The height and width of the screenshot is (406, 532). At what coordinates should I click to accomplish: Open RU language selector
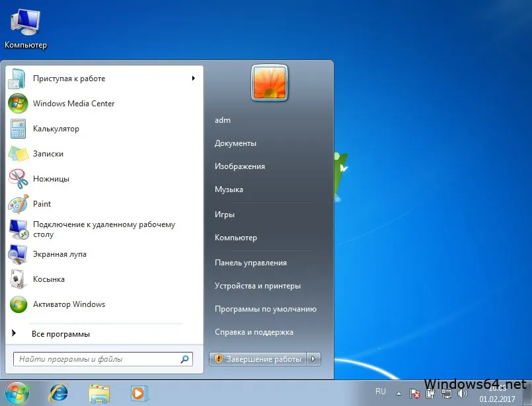[381, 391]
